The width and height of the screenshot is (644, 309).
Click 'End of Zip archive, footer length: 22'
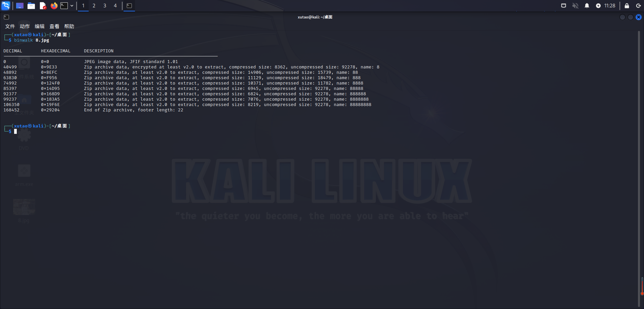point(134,110)
